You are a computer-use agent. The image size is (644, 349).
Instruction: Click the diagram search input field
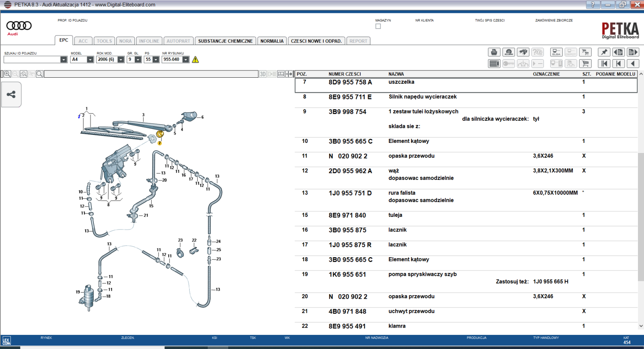tap(151, 74)
